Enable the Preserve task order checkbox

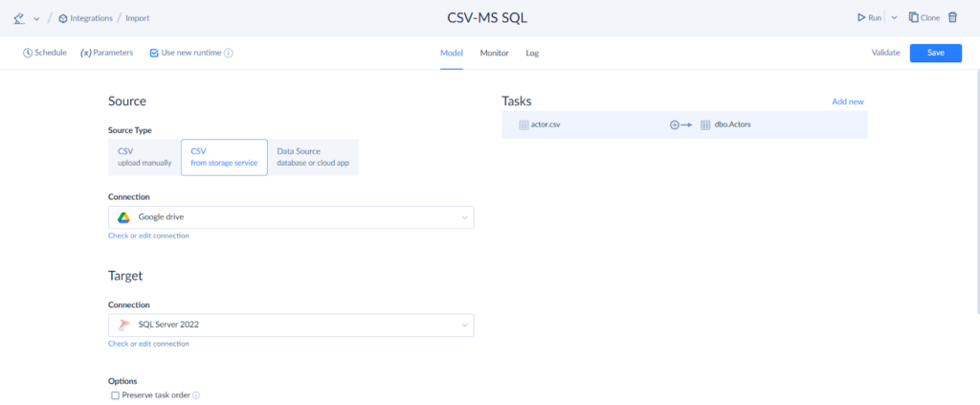tap(116, 395)
